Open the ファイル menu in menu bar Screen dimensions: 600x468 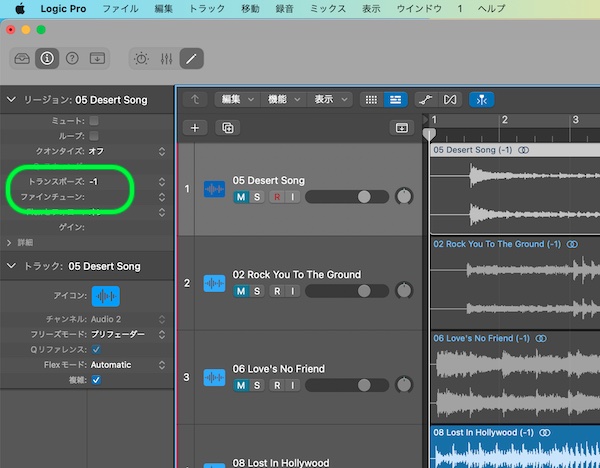pos(121,9)
